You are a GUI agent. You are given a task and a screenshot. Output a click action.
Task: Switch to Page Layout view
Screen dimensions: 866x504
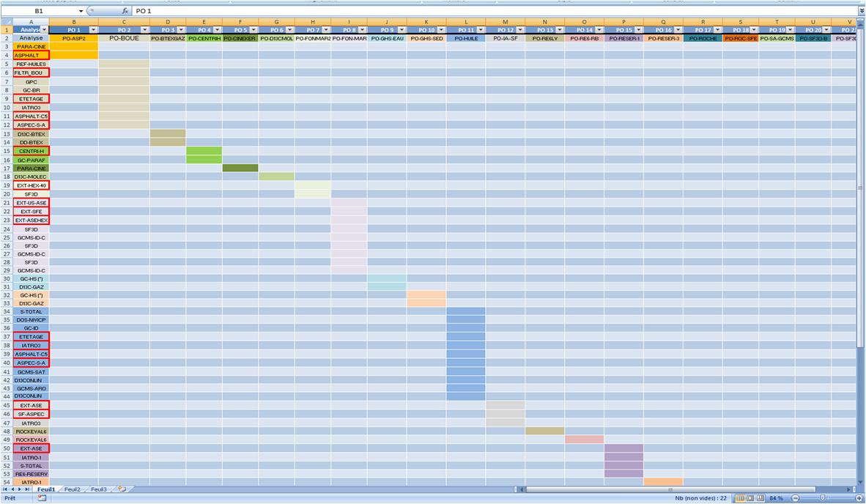click(x=750, y=498)
